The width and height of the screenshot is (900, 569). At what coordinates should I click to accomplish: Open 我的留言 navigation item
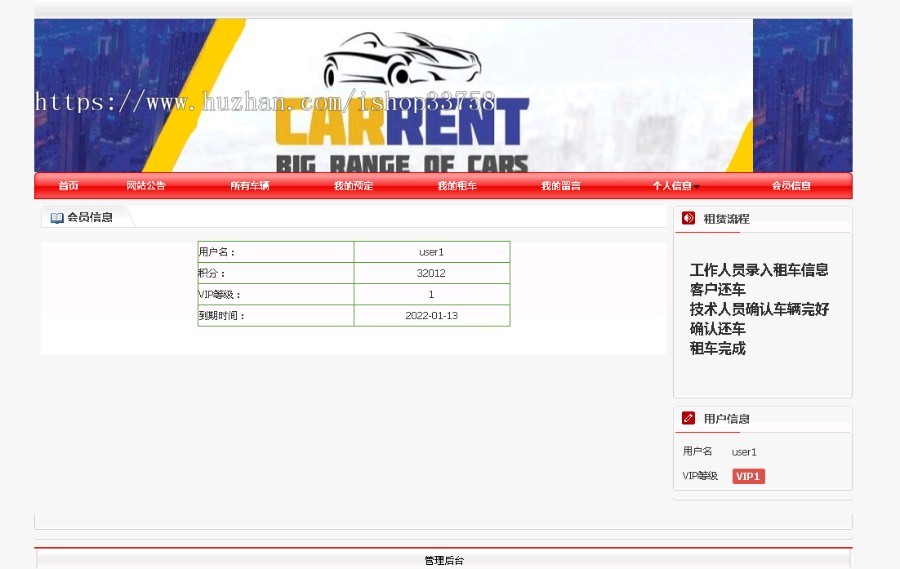pyautogui.click(x=561, y=185)
